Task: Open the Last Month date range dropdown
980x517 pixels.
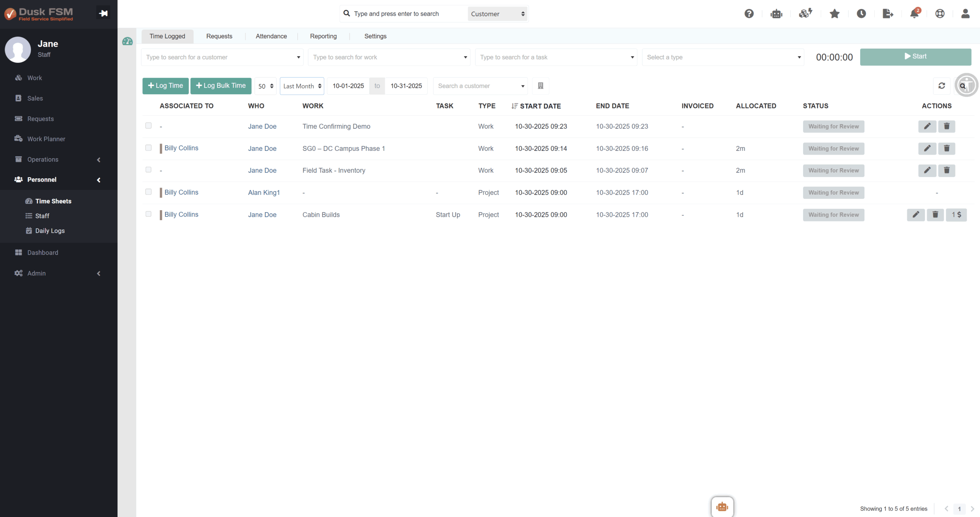Action: pos(302,86)
